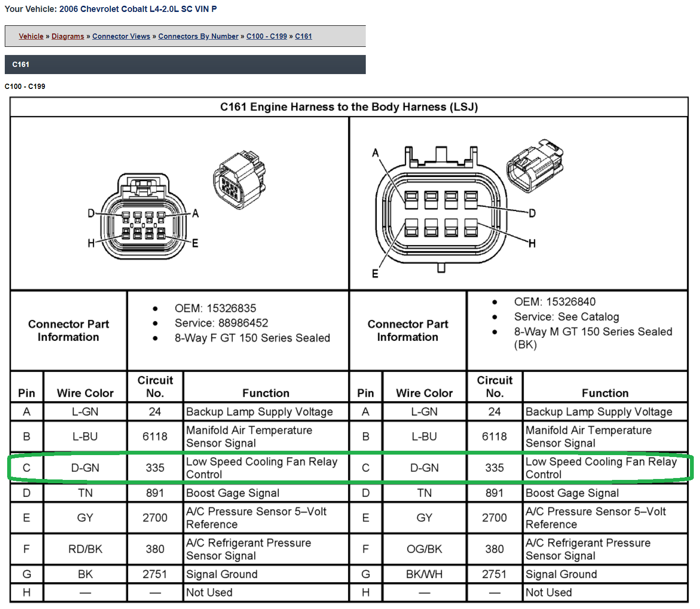
Task: Open Connectors By Number breadcrumb link
Action: coord(198,36)
